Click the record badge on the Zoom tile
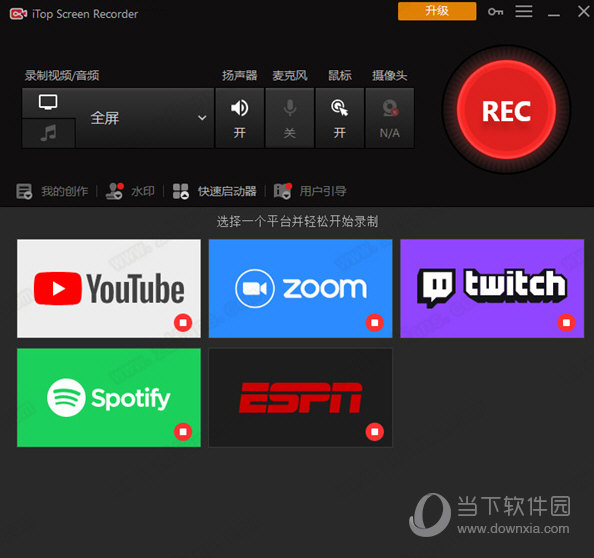The width and height of the screenshot is (594, 558). pyautogui.click(x=375, y=323)
